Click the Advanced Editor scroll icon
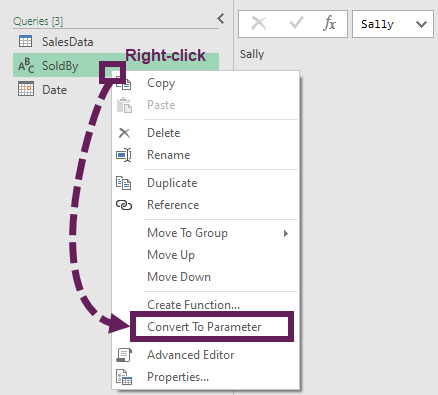 (x=124, y=355)
